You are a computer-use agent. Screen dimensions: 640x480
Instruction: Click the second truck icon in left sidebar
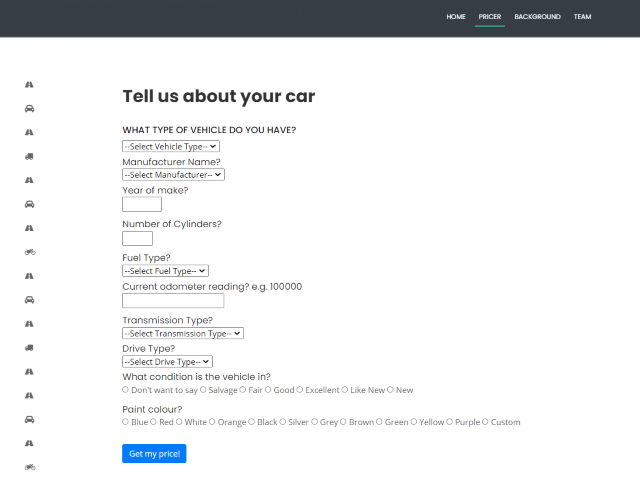tap(30, 347)
